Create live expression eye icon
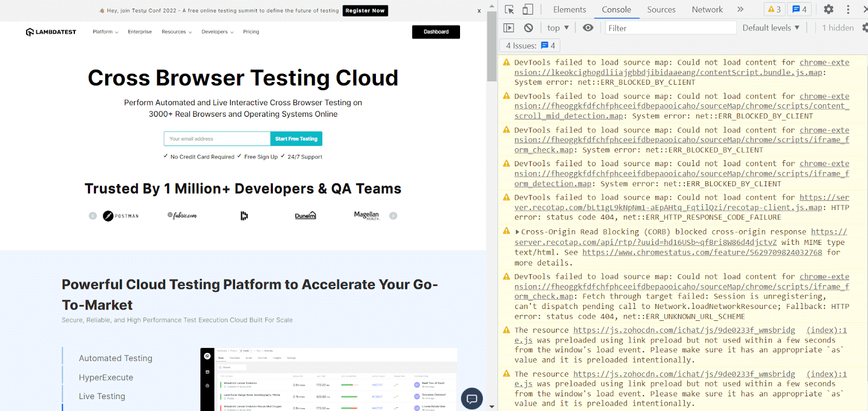 pyautogui.click(x=588, y=28)
